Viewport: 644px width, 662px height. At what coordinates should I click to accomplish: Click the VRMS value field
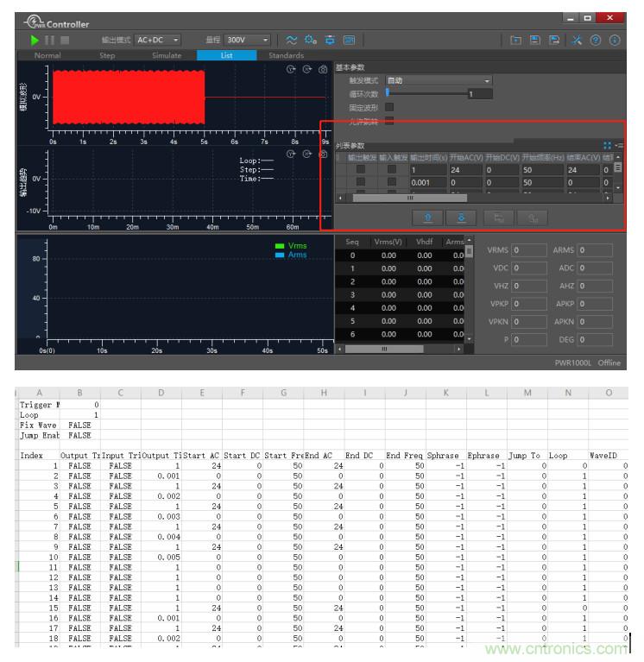click(529, 250)
